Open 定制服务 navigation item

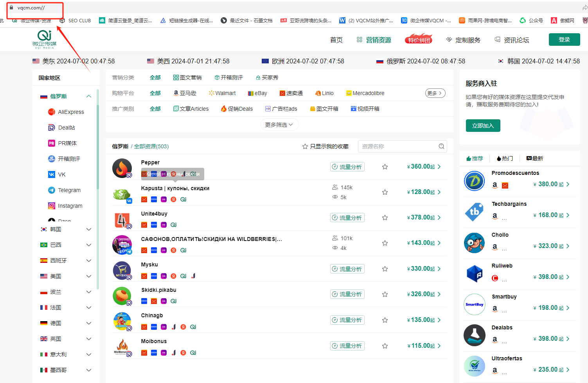tap(464, 40)
